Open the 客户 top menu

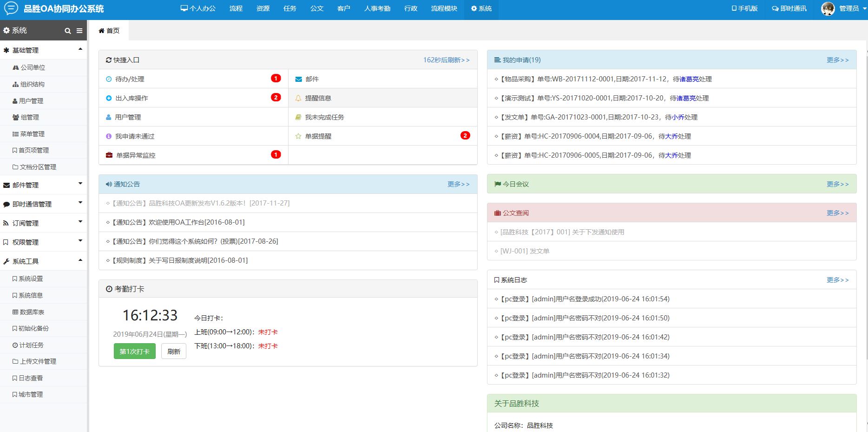click(344, 8)
